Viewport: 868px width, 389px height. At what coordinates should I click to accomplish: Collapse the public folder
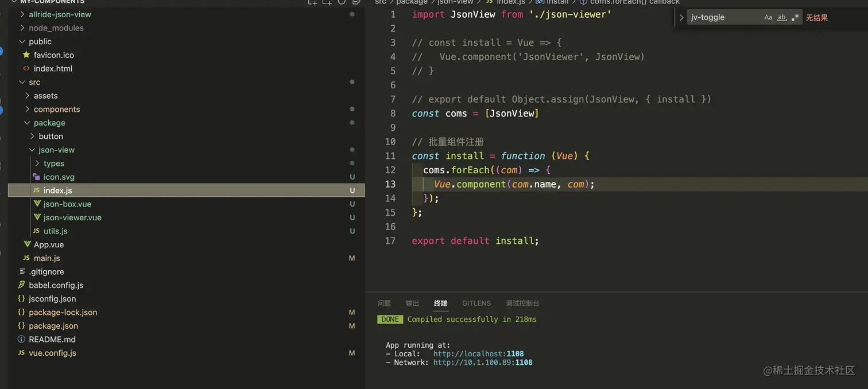tap(22, 41)
